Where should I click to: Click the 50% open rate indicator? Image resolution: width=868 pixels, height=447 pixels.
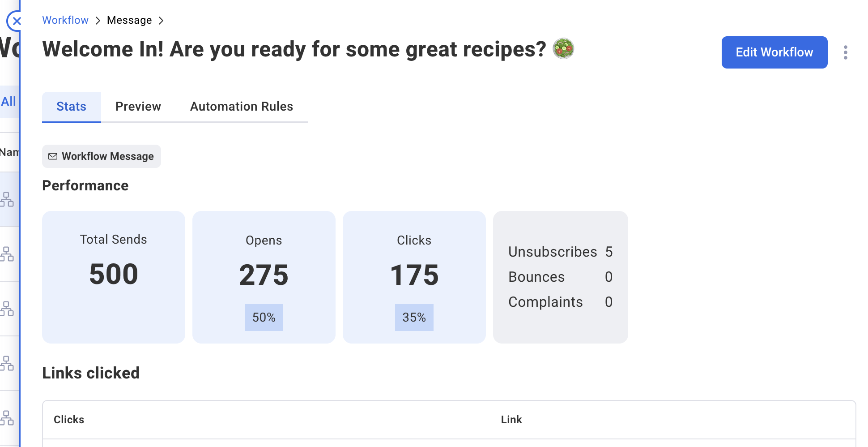264,317
